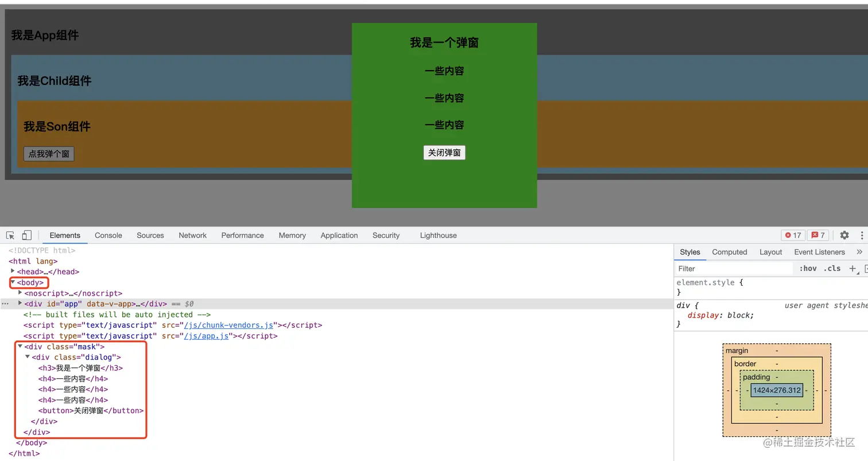Screen dimensions: 868x461
Task: Click the margin label in box model
Action: 737,350
